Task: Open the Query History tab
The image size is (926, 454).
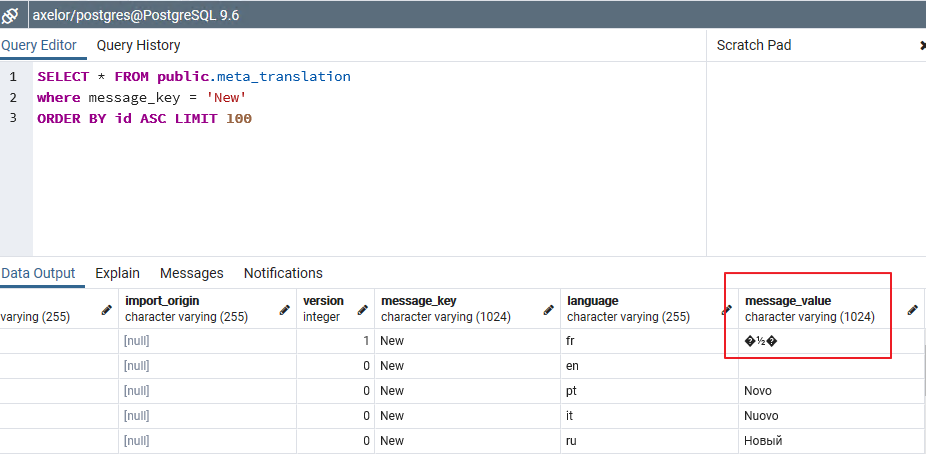Action: click(138, 45)
